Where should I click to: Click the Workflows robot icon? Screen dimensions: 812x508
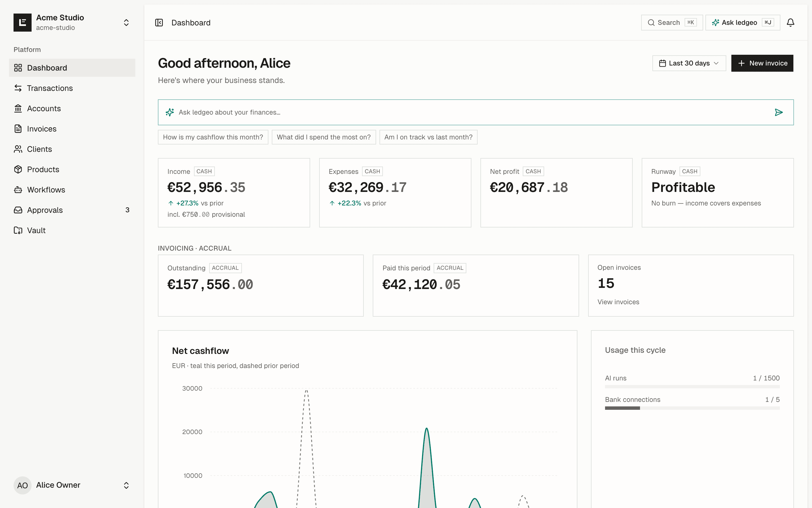[x=18, y=190]
